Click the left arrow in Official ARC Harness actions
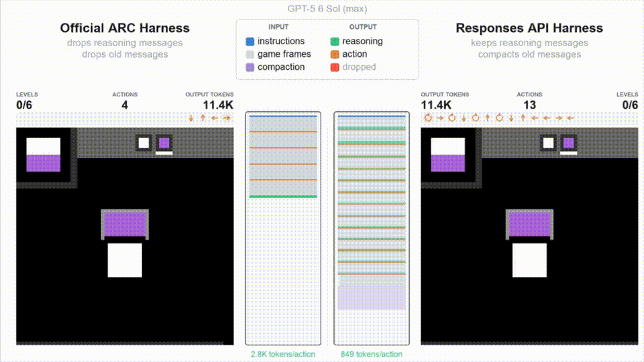This screenshot has width=644, height=362. pyautogui.click(x=215, y=118)
